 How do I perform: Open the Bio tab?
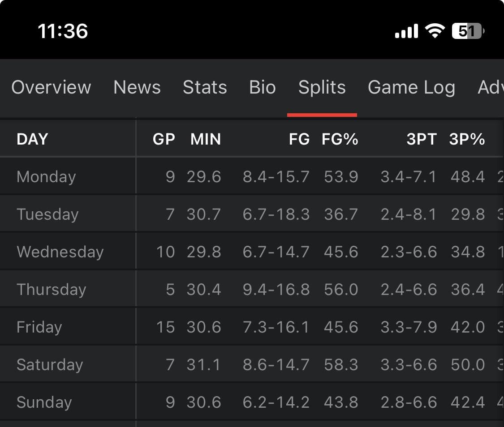(262, 87)
